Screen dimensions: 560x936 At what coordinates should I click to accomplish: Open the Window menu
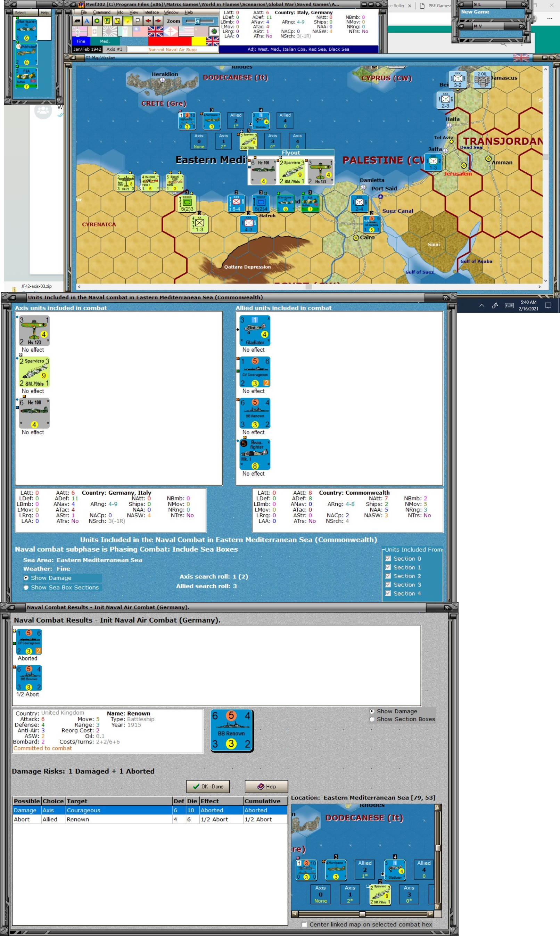tap(171, 13)
